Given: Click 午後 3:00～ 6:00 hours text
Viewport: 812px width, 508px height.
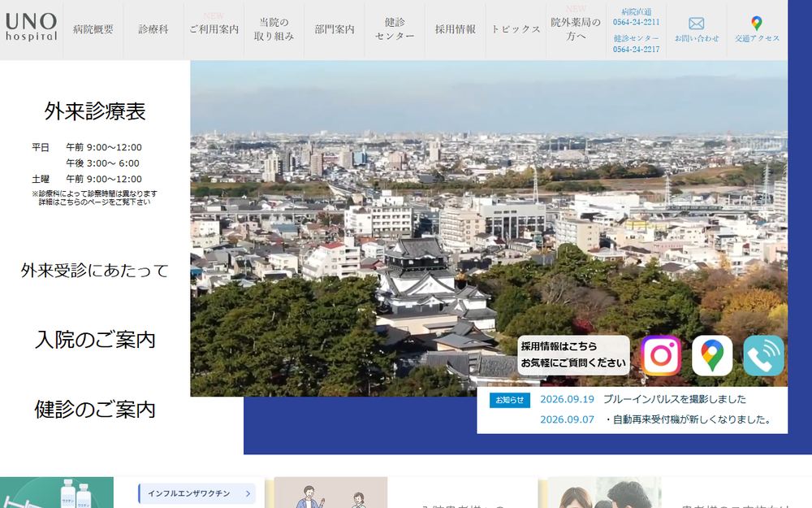Looking at the screenshot, I should click(102, 163).
